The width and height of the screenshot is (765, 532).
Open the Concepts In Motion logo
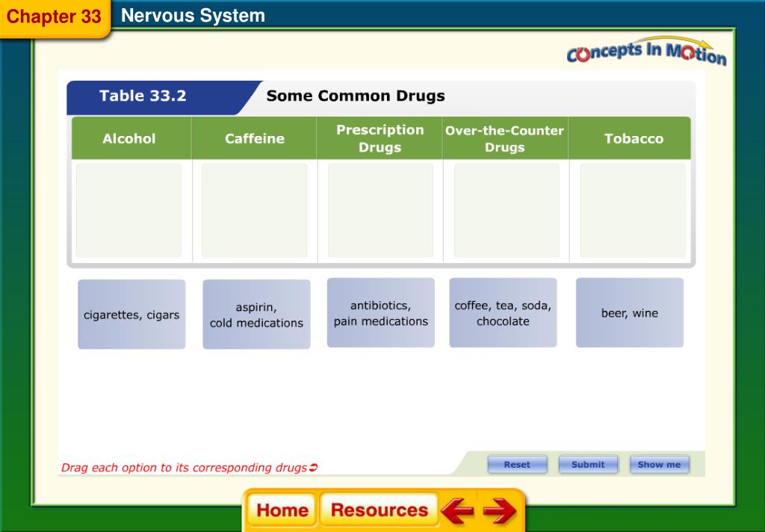[646, 52]
